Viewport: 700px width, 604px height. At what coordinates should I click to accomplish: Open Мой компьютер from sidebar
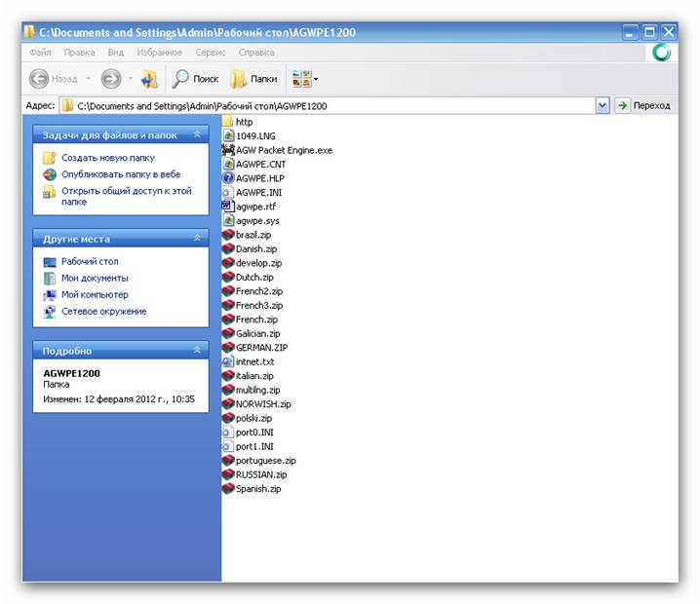[95, 294]
